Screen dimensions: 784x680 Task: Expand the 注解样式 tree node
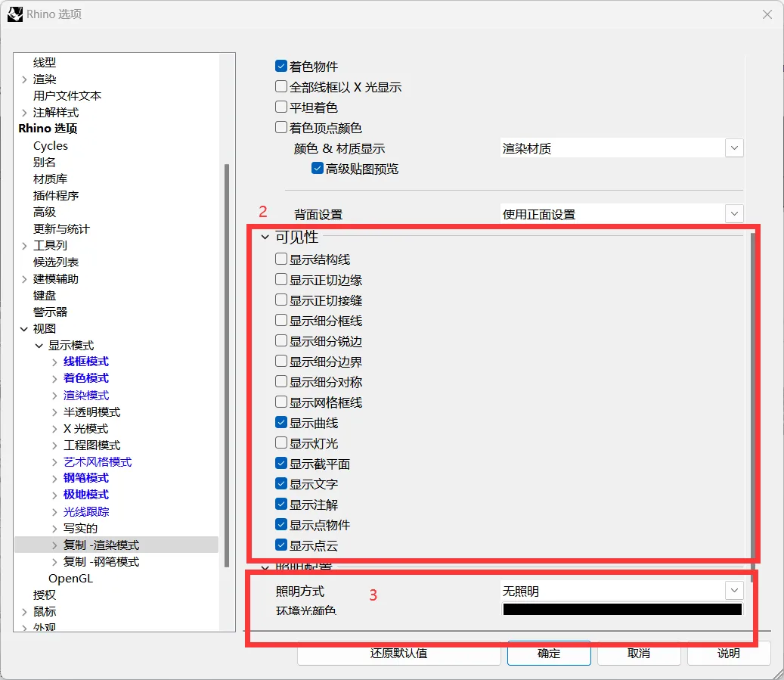24,113
